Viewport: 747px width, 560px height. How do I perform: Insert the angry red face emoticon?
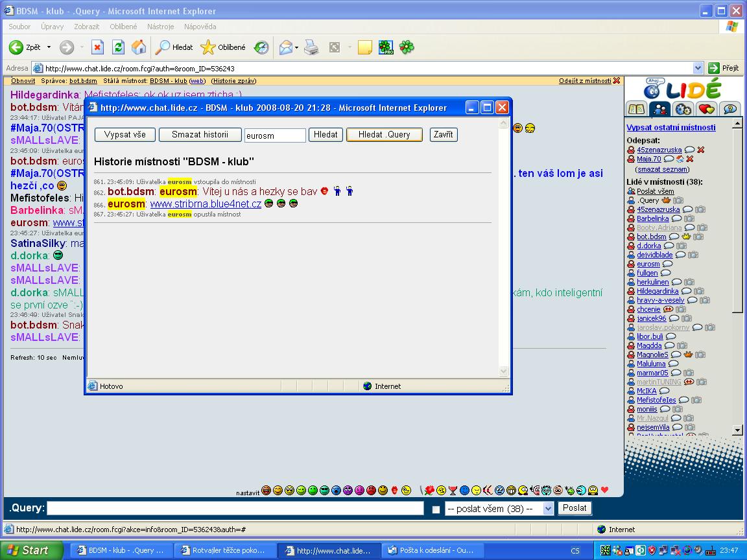pos(371,491)
